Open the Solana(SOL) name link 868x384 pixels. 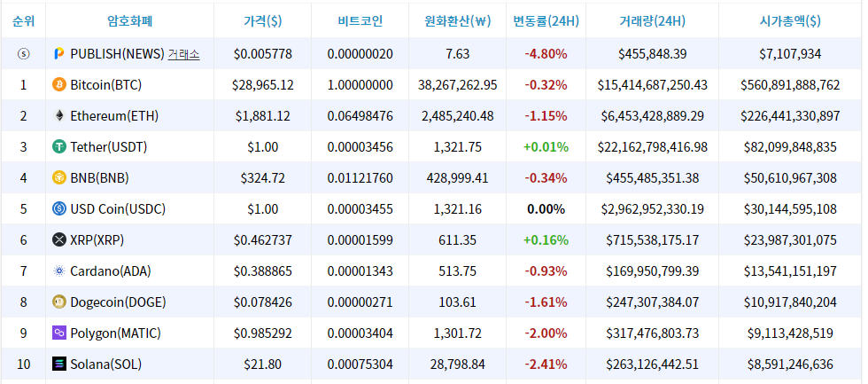[x=105, y=364]
